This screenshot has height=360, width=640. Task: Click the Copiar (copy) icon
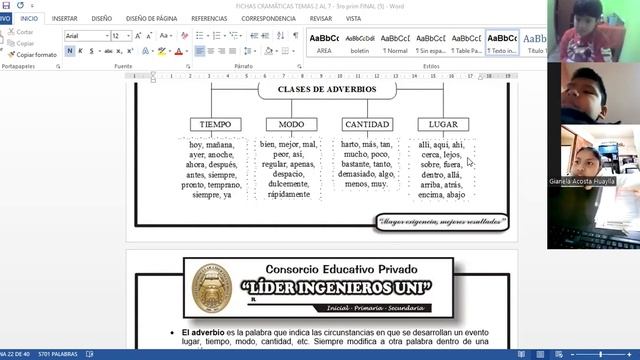[x=11, y=43]
